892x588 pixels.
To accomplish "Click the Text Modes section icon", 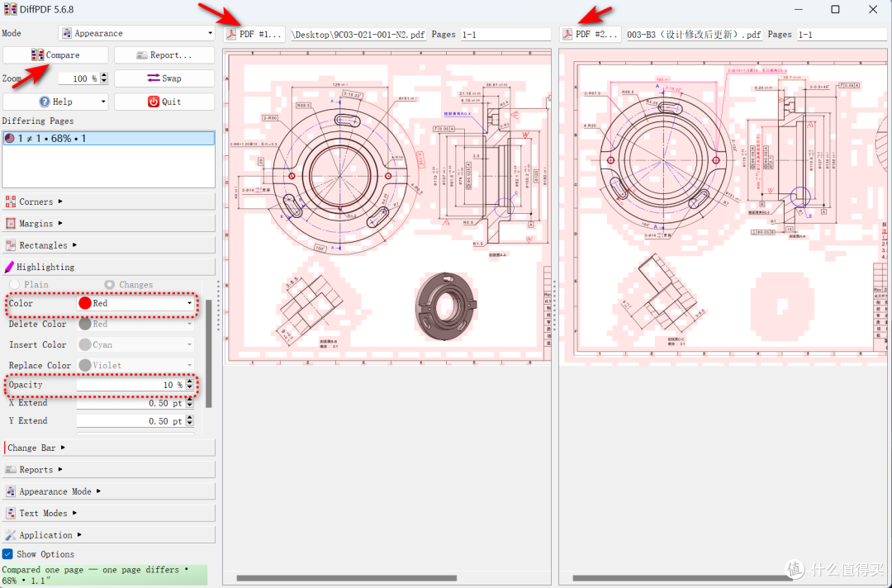I will pos(10,513).
